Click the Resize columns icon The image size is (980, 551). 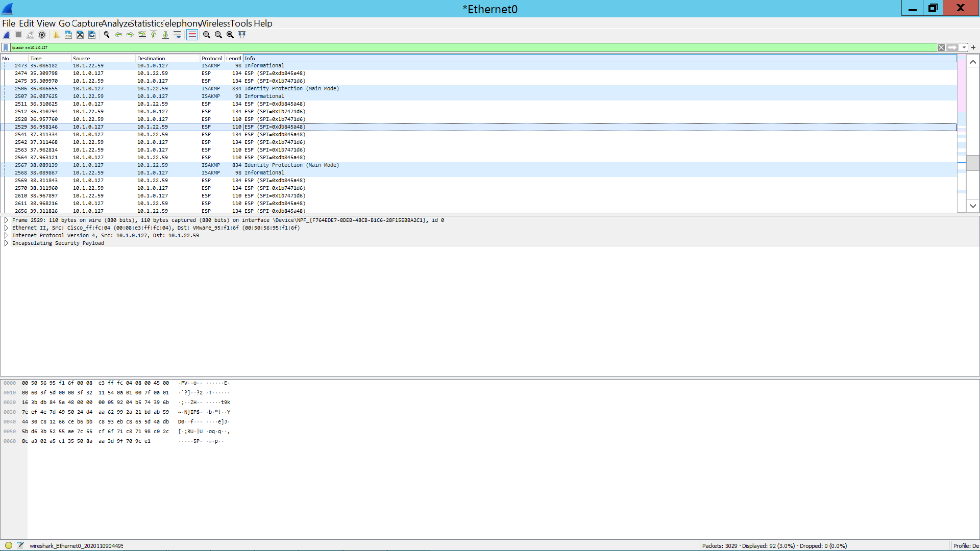coord(242,35)
